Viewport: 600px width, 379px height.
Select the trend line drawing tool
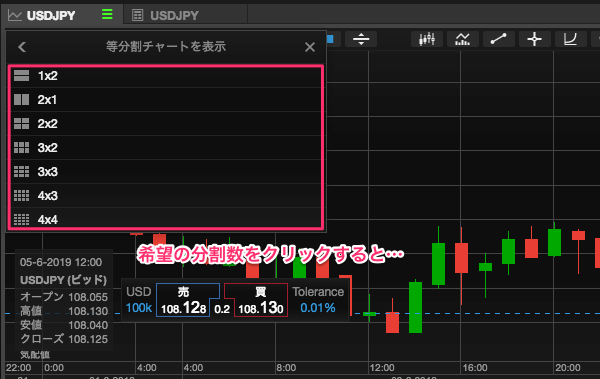tap(499, 39)
